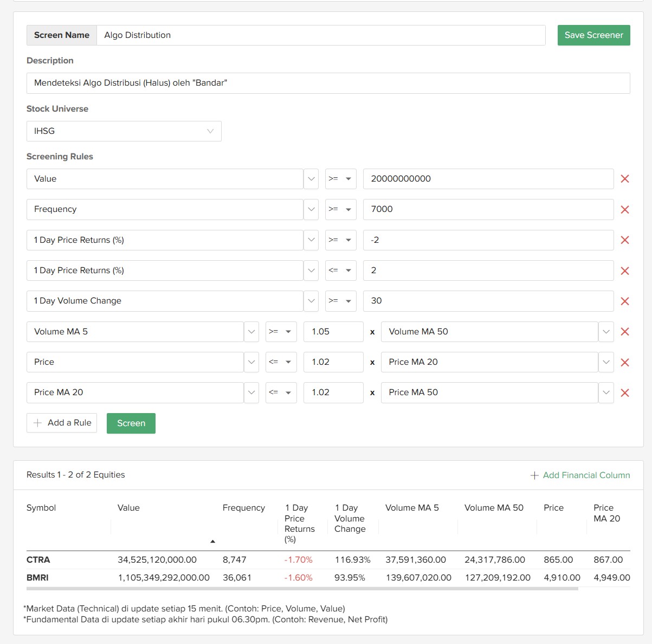Expand the Volume MA 50 comparison dropdown
652x644 pixels.
coord(606,332)
